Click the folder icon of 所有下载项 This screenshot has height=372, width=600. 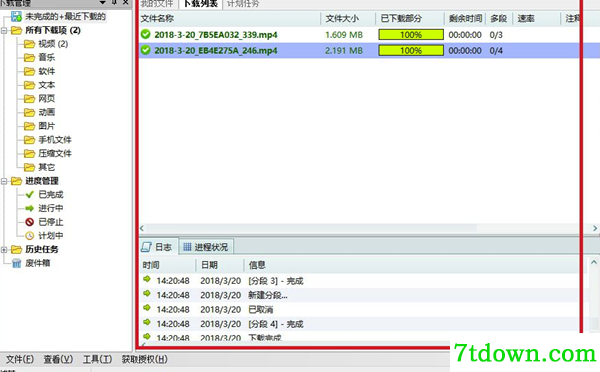point(16,30)
